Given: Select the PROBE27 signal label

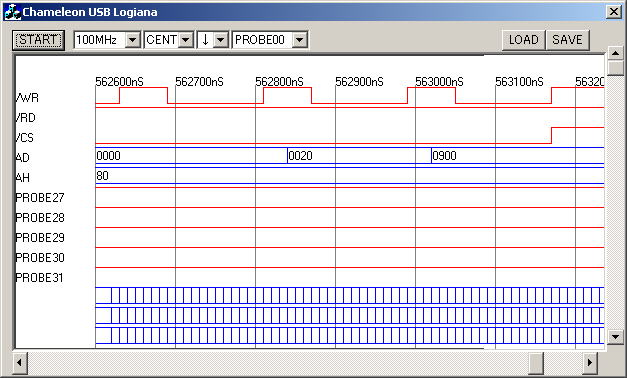Looking at the screenshot, I should pyautogui.click(x=40, y=198).
